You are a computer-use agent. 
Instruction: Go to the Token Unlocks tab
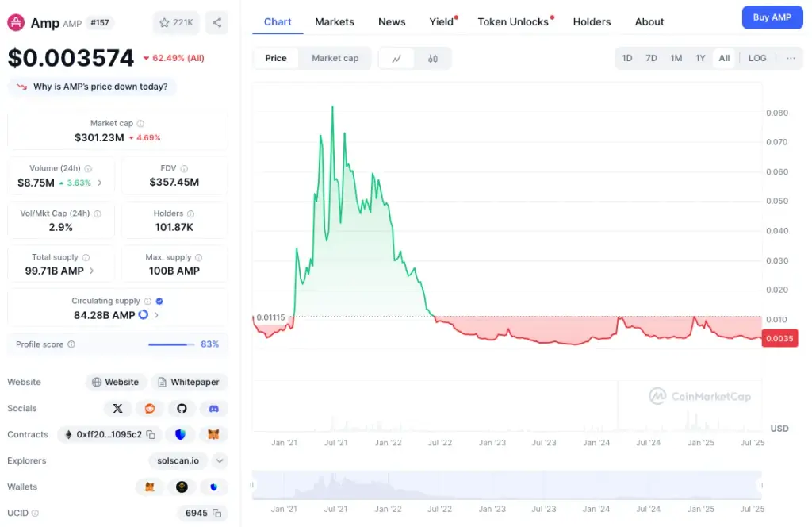click(x=513, y=21)
